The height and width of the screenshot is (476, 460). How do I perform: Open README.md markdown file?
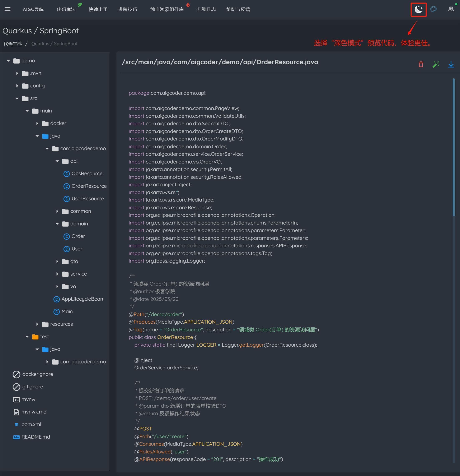coord(36,437)
